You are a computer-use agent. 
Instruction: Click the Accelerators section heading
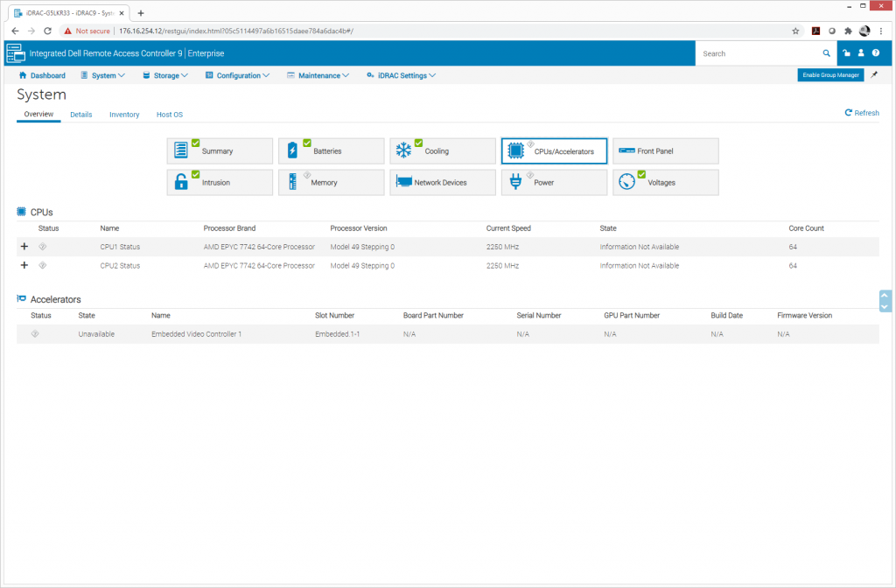[x=55, y=299]
